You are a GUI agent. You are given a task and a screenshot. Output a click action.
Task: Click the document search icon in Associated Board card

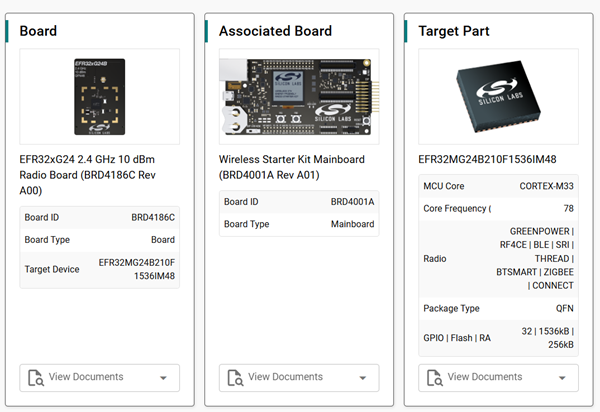[x=235, y=378]
